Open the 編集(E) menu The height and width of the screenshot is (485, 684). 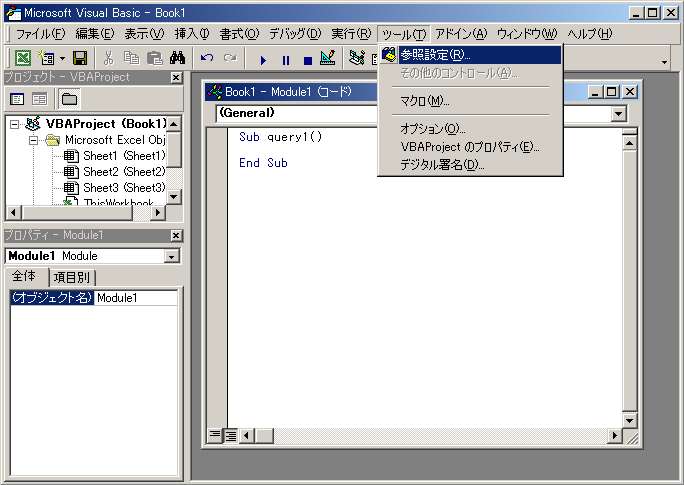click(x=95, y=34)
